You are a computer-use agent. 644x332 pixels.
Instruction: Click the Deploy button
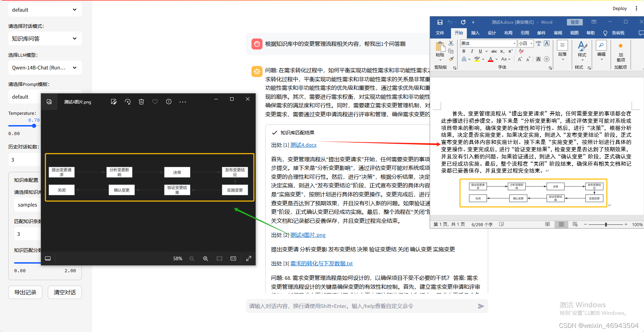point(620,9)
